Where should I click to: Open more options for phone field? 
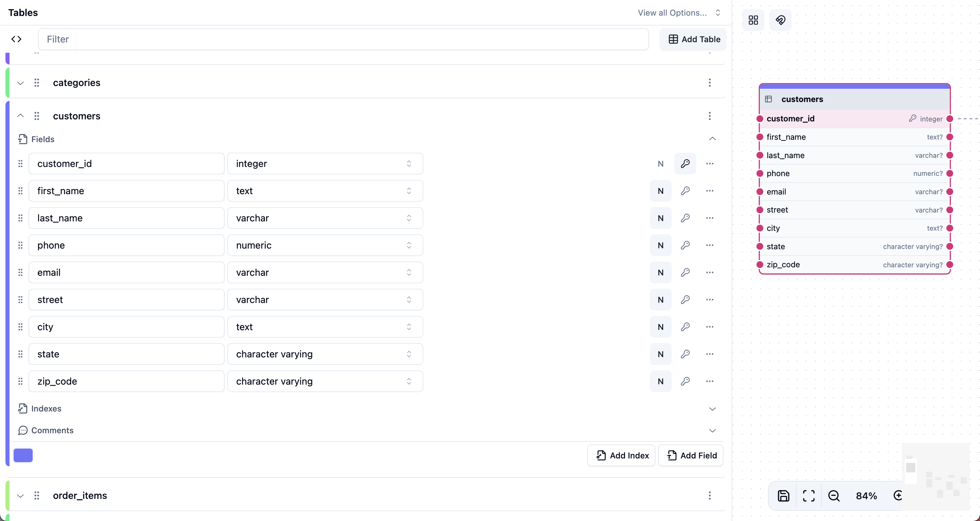709,245
